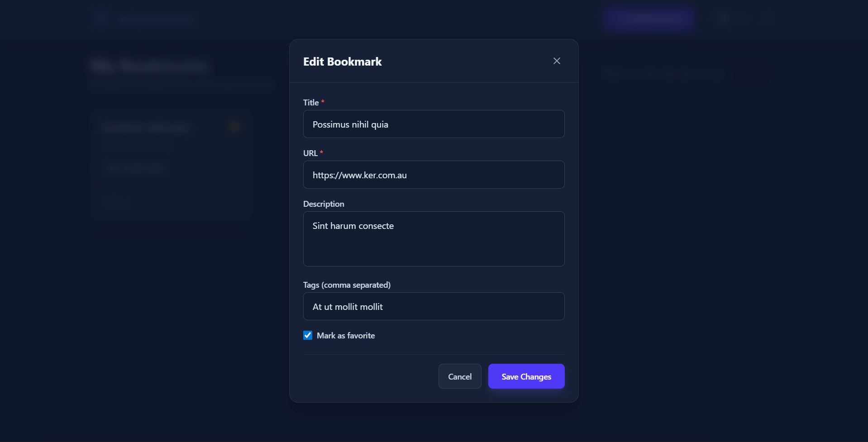The width and height of the screenshot is (868, 442).
Task: Click the blurred My Bookmarks page heading
Action: click(149, 67)
